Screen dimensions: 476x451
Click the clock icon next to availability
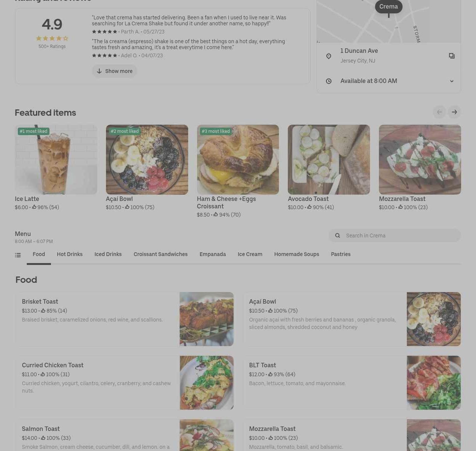[x=329, y=81]
